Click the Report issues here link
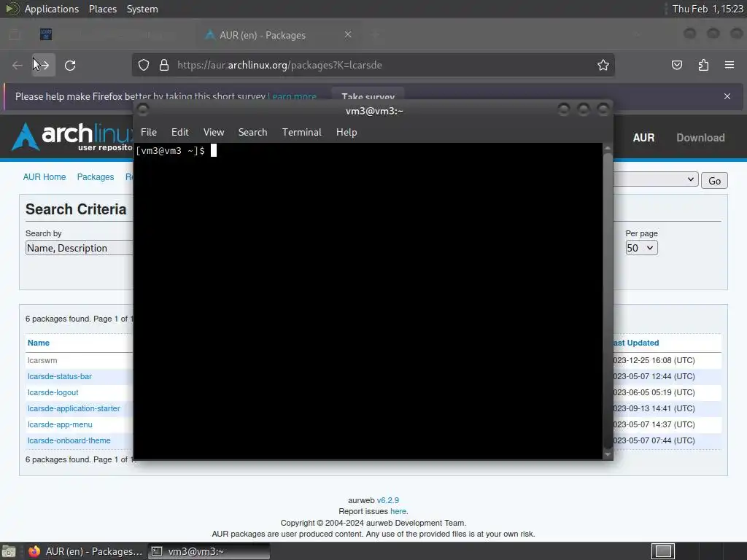 pos(398,511)
